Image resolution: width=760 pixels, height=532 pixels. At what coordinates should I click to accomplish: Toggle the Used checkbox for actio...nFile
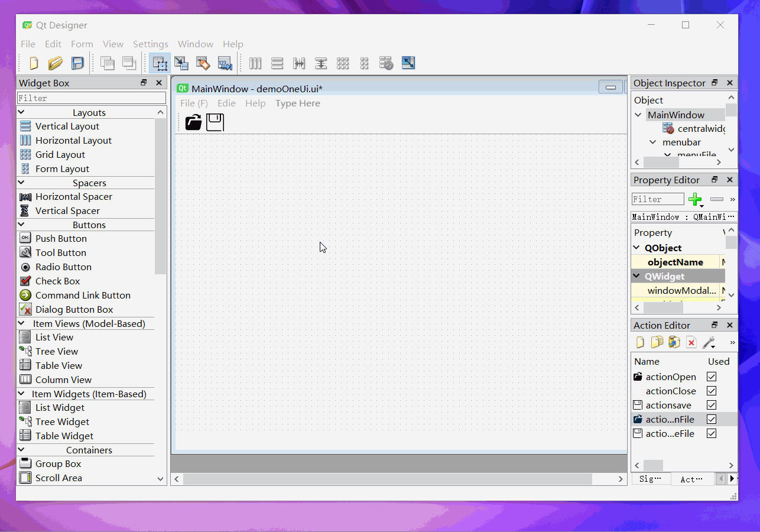click(712, 419)
